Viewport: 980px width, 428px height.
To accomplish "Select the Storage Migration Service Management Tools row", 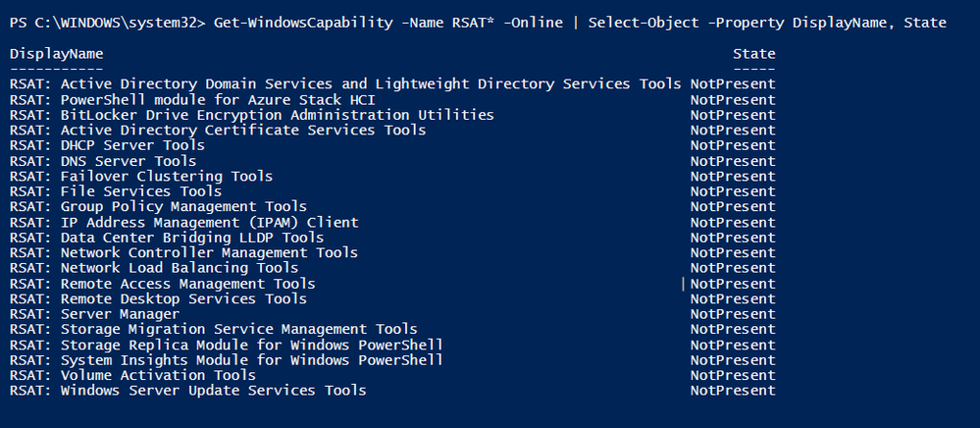I will point(392,329).
